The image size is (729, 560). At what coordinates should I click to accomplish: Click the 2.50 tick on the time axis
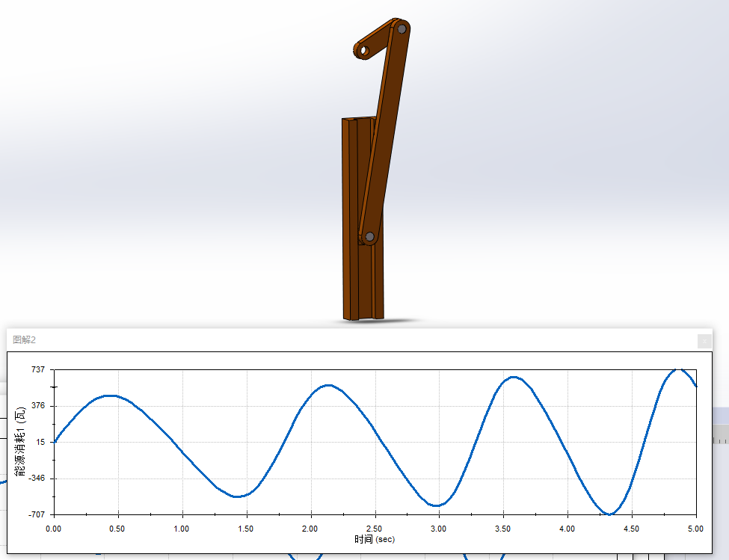[375, 529]
